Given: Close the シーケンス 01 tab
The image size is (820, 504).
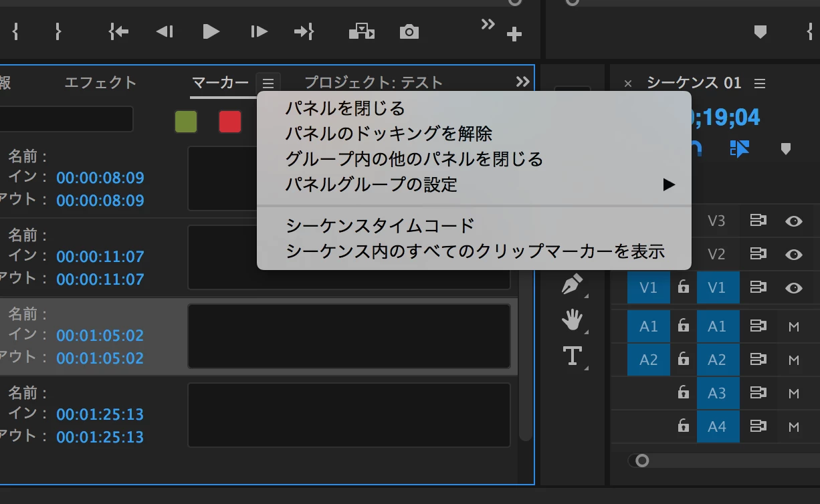Looking at the screenshot, I should (x=627, y=84).
